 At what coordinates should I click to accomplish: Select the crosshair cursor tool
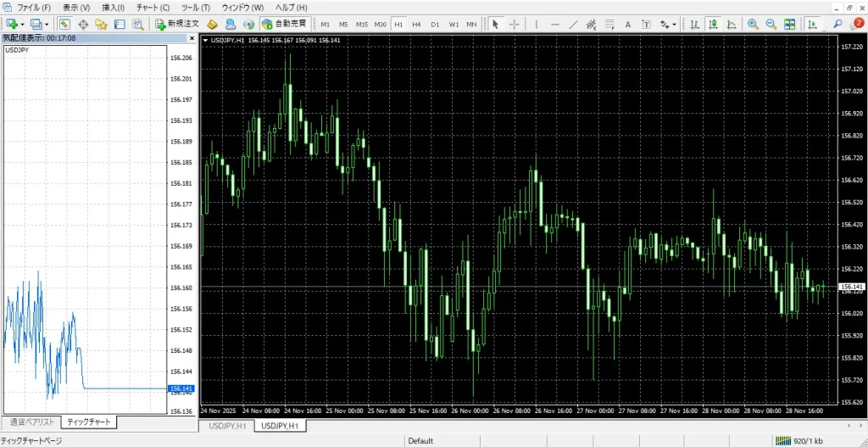514,24
